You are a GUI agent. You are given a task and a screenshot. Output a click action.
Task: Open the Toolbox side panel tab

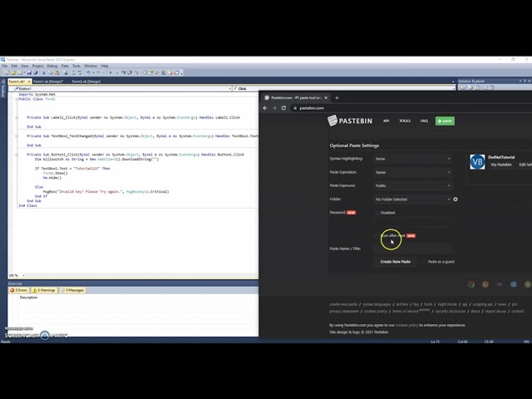click(x=2, y=91)
